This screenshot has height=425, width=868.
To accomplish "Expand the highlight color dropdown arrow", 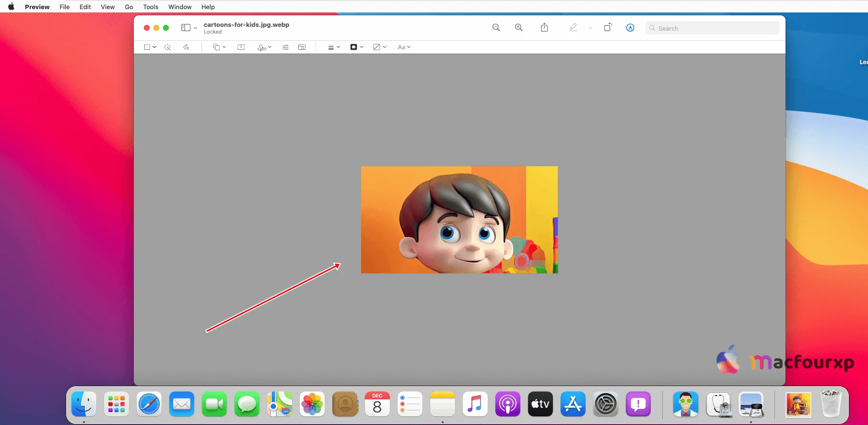I will click(590, 28).
